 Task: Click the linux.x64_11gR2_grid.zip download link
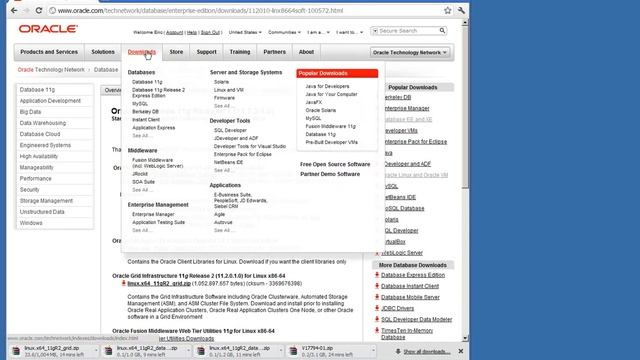pyautogui.click(x=159, y=283)
